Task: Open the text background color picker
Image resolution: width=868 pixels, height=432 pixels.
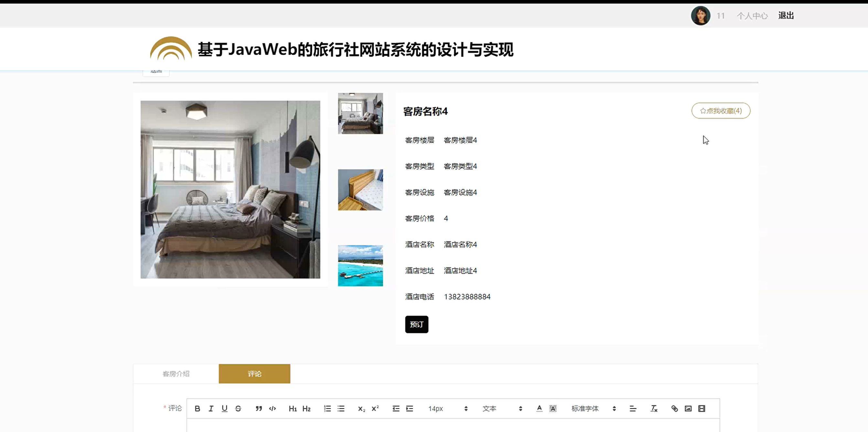Action: (x=553, y=408)
